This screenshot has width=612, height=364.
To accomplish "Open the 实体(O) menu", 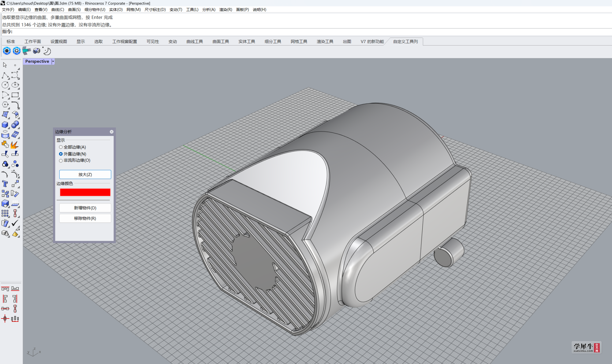I will click(x=116, y=9).
